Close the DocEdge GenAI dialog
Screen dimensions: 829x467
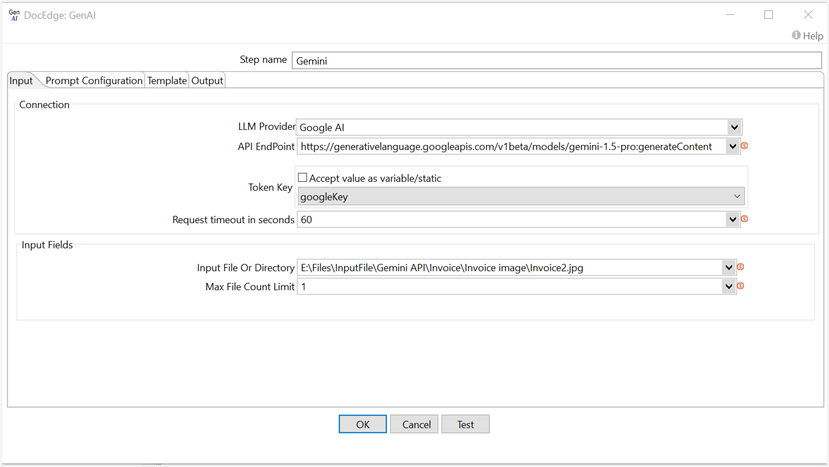(808, 15)
